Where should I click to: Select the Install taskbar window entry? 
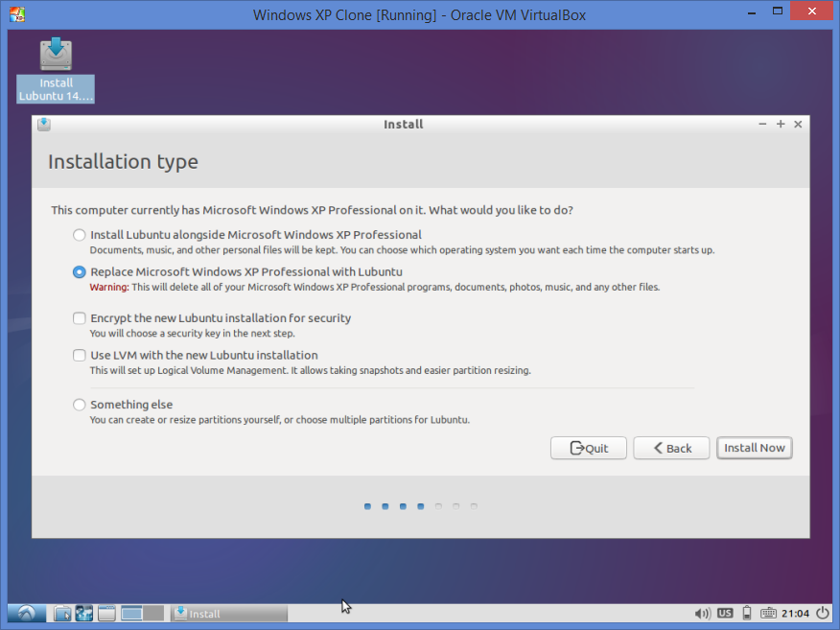coord(229,614)
